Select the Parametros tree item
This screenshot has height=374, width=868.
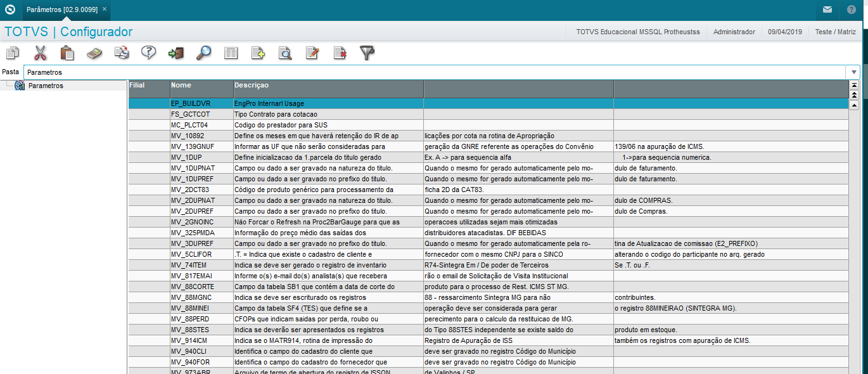(46, 86)
